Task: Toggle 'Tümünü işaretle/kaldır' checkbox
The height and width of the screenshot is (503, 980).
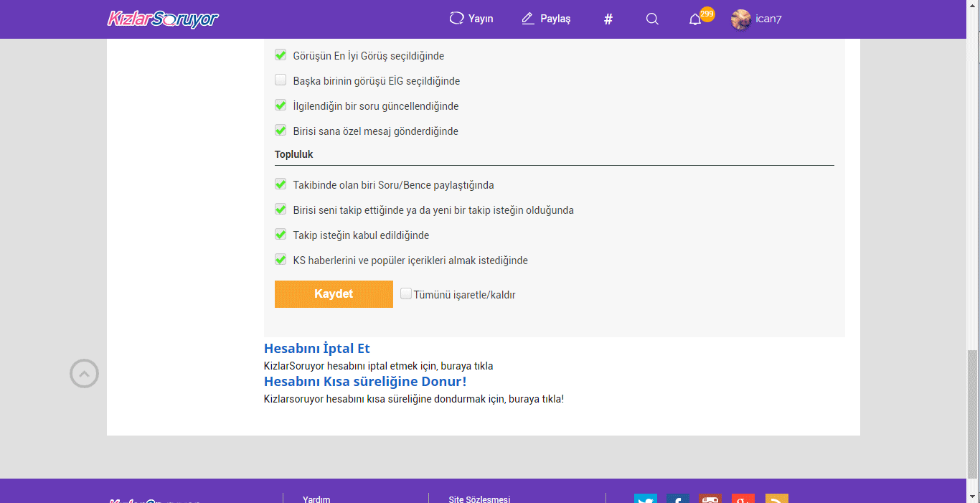Action: (x=406, y=293)
